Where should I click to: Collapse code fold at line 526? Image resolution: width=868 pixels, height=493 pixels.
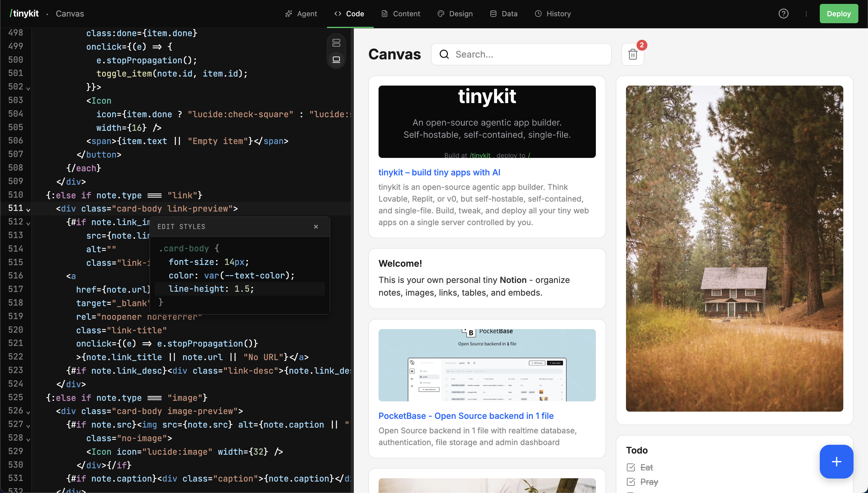[28, 413]
